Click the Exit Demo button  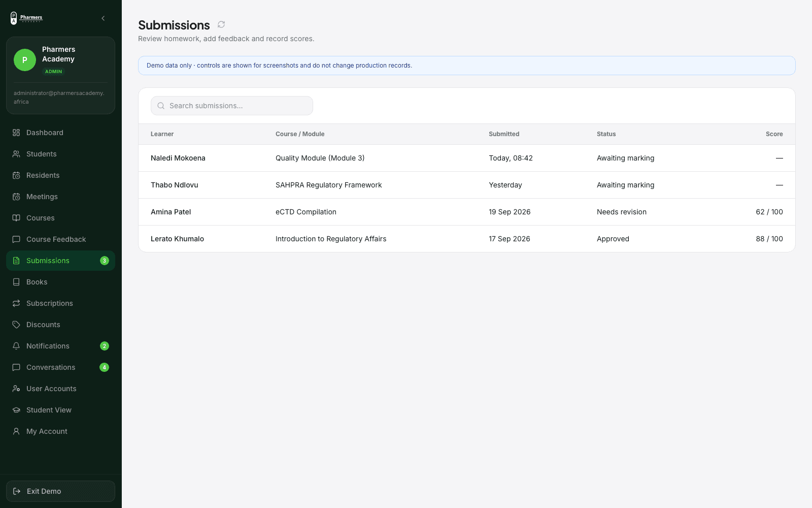[60, 491]
